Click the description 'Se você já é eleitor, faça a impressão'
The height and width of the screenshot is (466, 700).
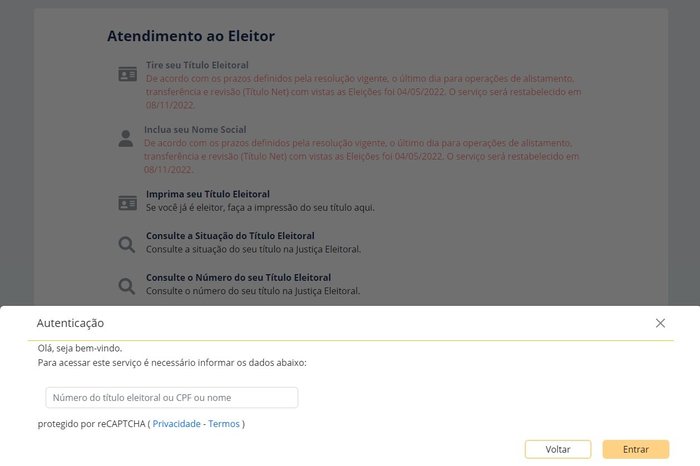coord(260,208)
